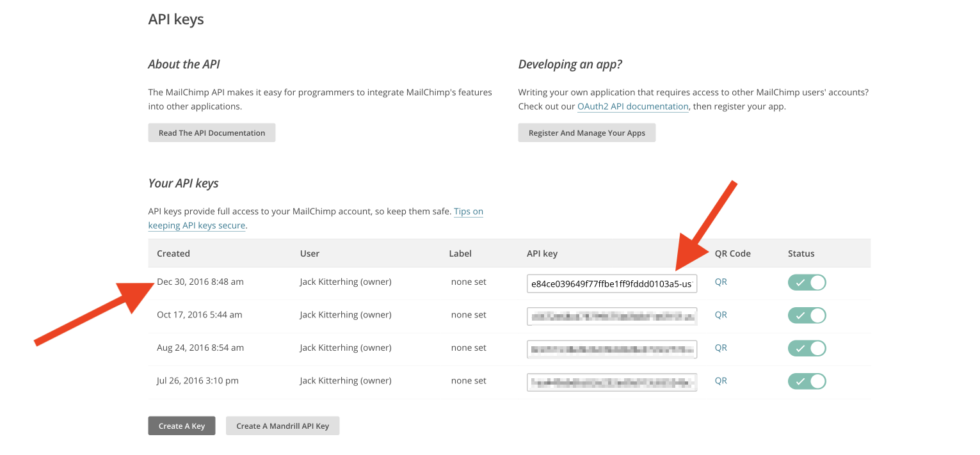Disable the Dec 30, 2016 API key status toggle

[x=807, y=282]
